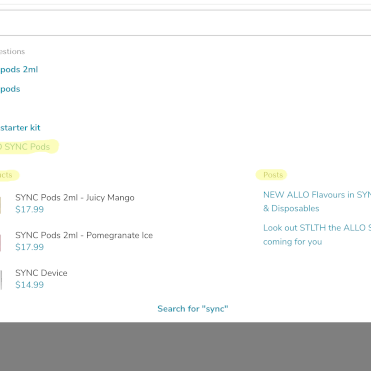Click the $14.99 price under SYNC Device
This screenshot has height=371, width=371.
[29, 285]
